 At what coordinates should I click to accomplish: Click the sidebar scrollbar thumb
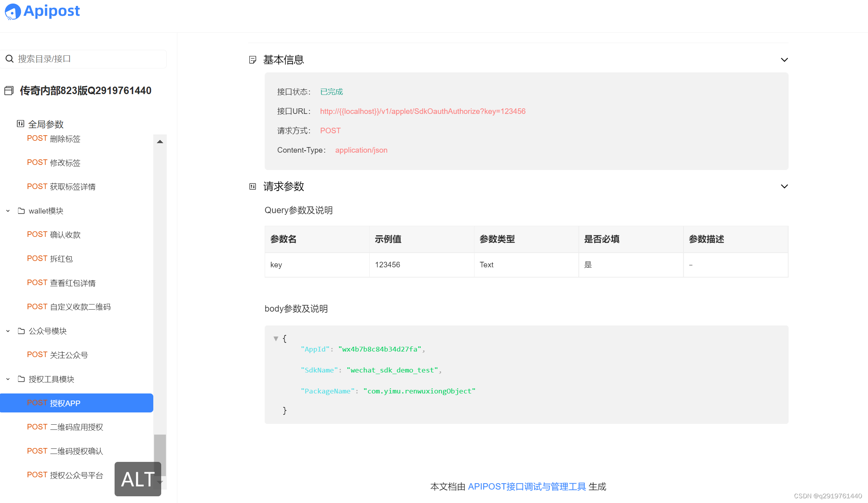click(x=160, y=455)
